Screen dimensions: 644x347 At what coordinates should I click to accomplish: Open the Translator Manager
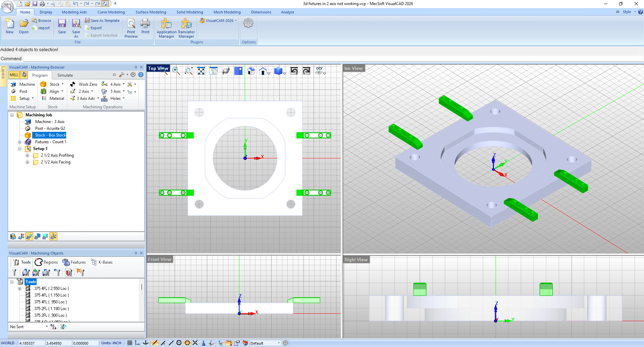coord(186,28)
